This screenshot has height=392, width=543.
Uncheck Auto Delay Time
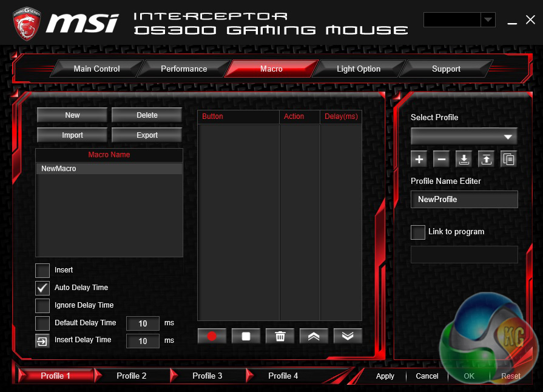click(x=42, y=288)
